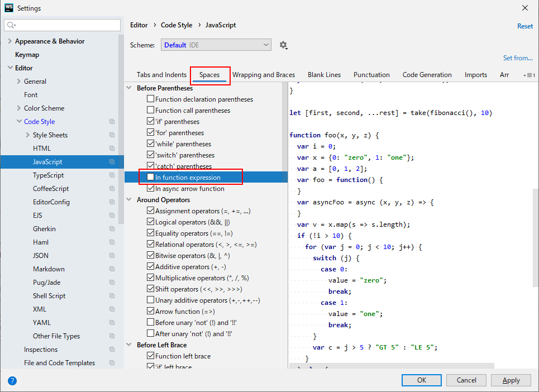Collapse the Editor tree node
539x392 pixels.
coord(10,68)
